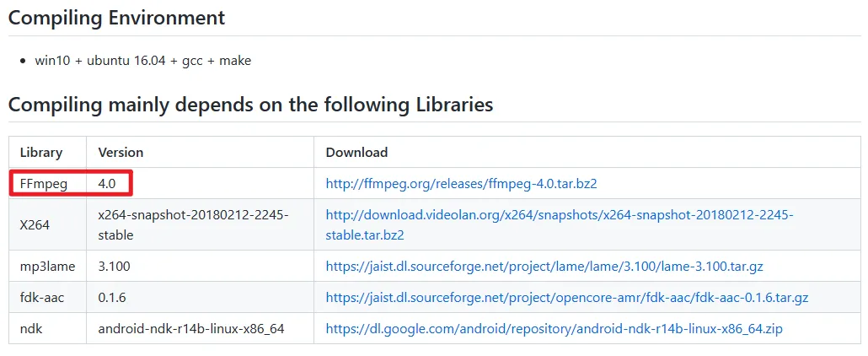Select the fdk-aac library cell
The height and width of the screenshot is (356, 868).
[43, 297]
